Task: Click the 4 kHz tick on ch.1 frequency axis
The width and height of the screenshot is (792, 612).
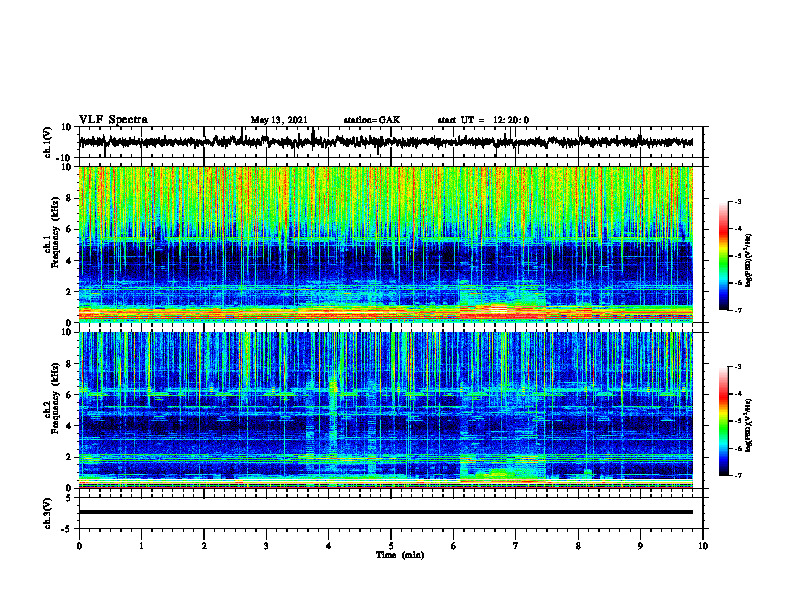Action: tap(69, 261)
